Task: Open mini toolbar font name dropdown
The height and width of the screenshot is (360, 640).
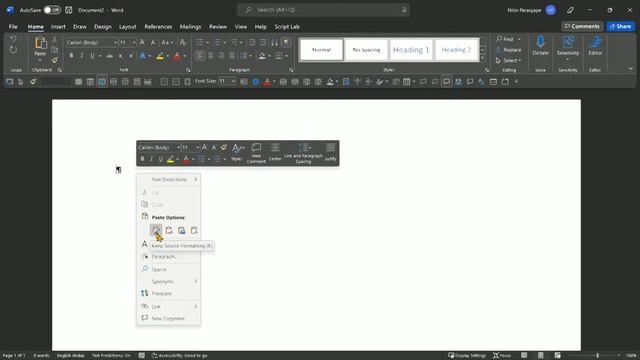Action: [178, 147]
